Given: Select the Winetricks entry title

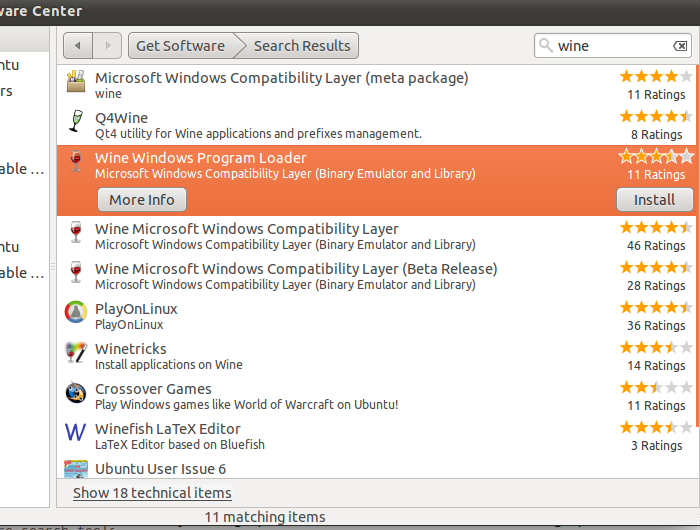Looking at the screenshot, I should pyautogui.click(x=131, y=349).
